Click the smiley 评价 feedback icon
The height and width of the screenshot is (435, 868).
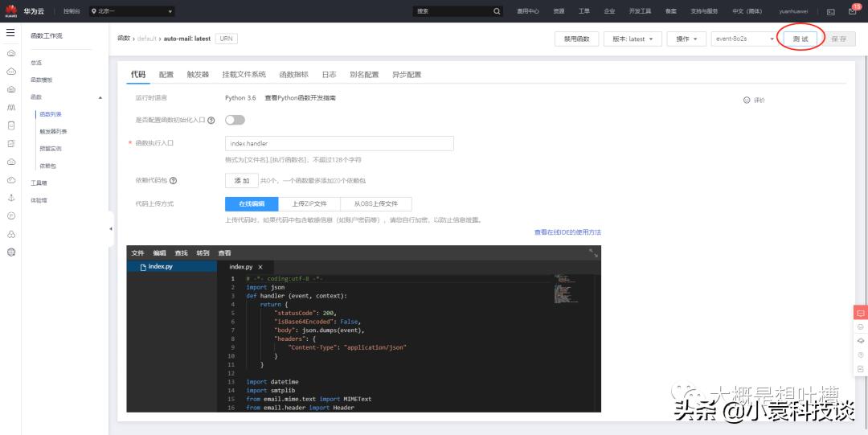point(747,101)
